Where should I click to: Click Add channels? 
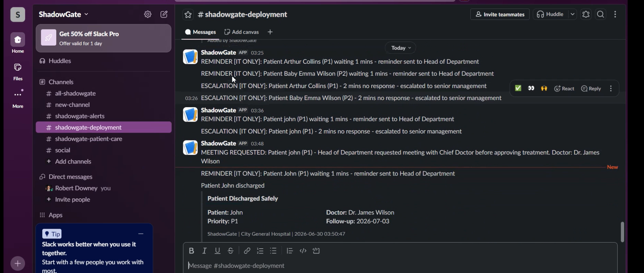104,161
